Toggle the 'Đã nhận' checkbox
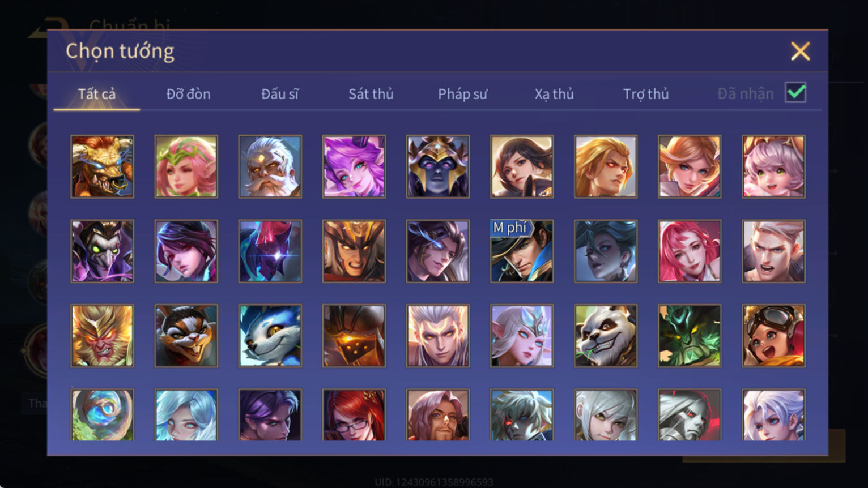 pos(795,92)
